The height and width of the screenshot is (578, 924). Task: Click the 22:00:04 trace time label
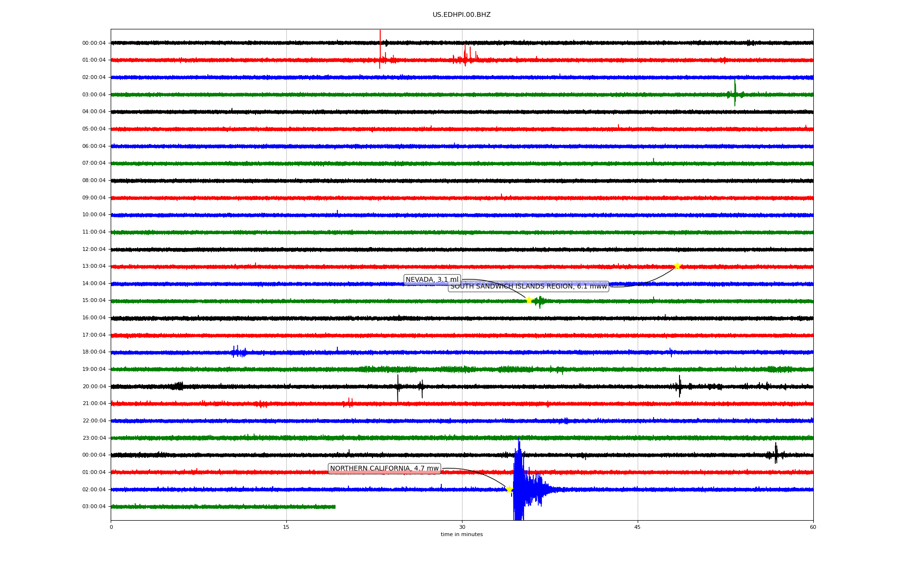(x=94, y=421)
